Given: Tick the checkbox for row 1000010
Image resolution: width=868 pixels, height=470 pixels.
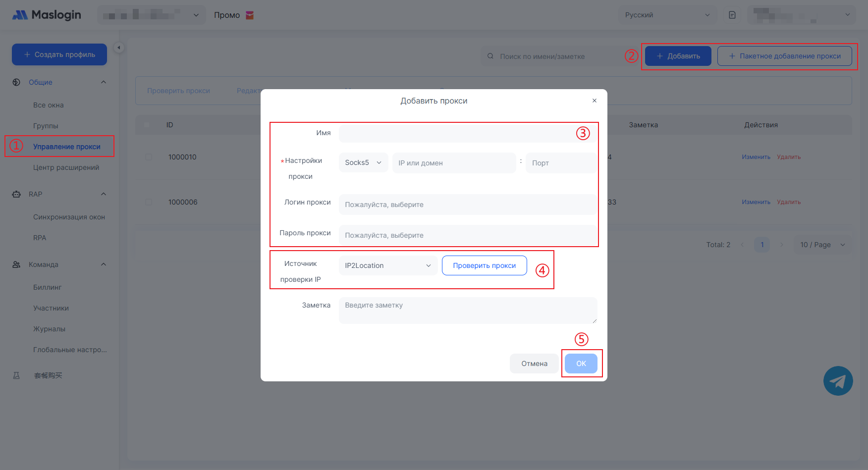Looking at the screenshot, I should coord(149,157).
